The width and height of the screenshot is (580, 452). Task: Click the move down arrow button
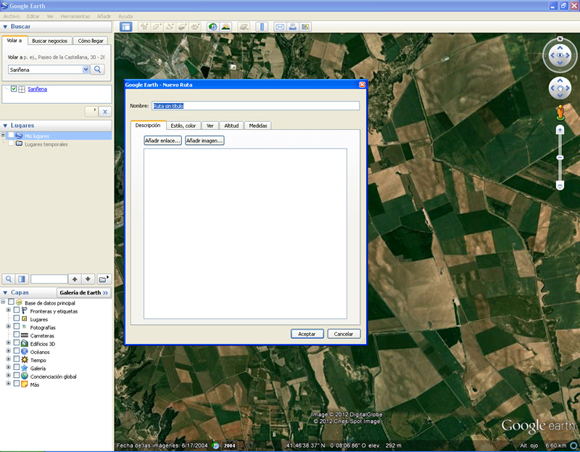click(x=88, y=279)
